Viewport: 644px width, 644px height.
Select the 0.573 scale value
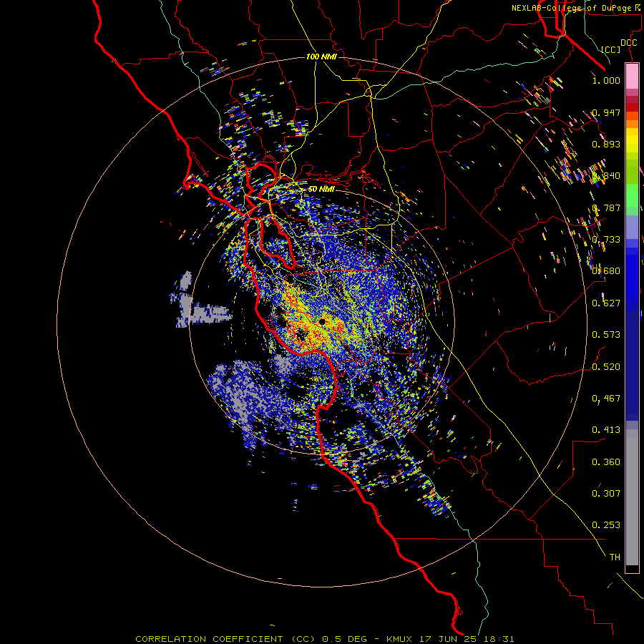606,335
